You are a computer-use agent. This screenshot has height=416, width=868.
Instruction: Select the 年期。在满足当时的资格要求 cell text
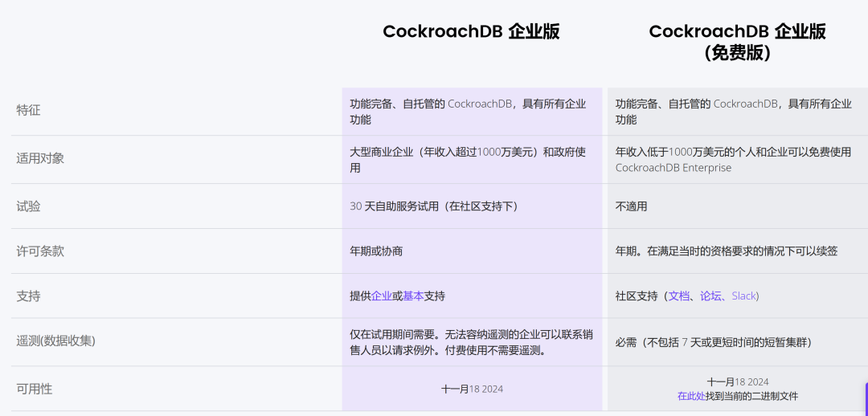[727, 251]
